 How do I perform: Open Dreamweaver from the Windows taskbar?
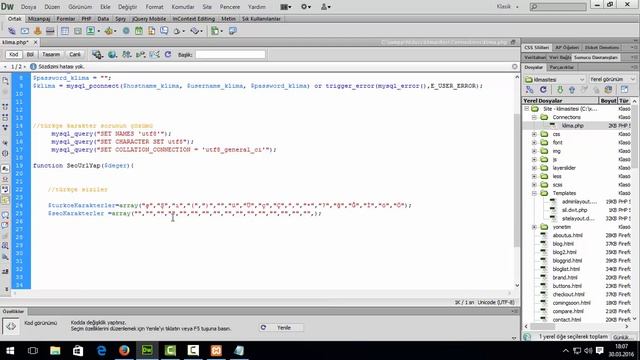[x=147, y=350]
